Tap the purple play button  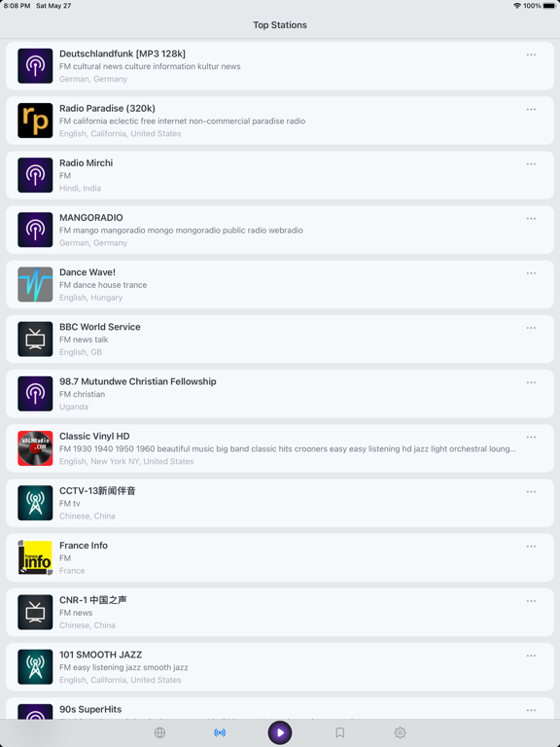[280, 732]
